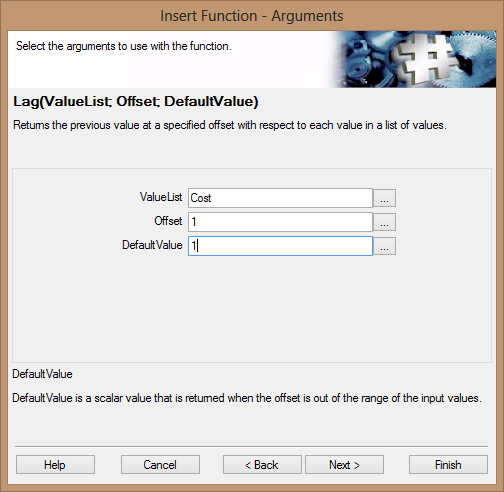Image resolution: width=504 pixels, height=492 pixels.
Task: Open the Offset browse ellipsis button
Action: pos(384,222)
